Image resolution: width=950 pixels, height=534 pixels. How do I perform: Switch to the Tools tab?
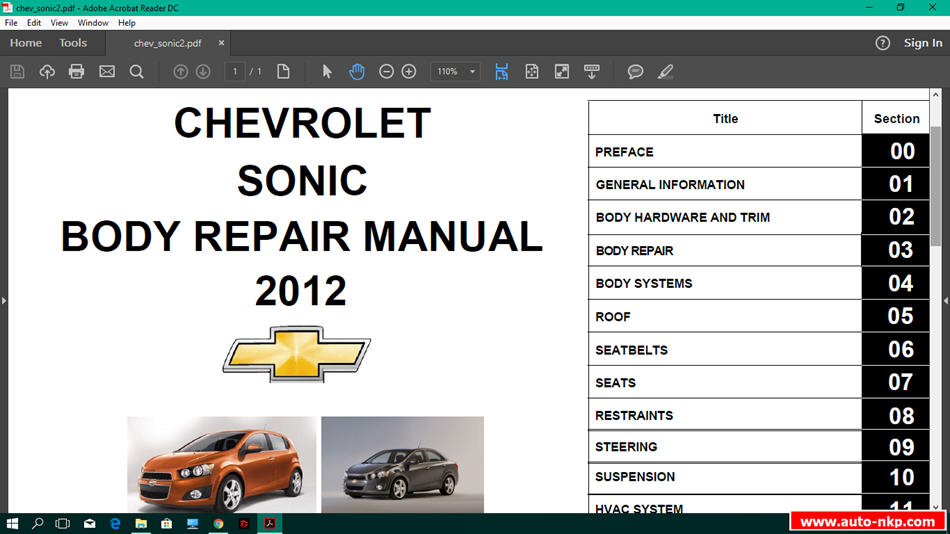73,43
